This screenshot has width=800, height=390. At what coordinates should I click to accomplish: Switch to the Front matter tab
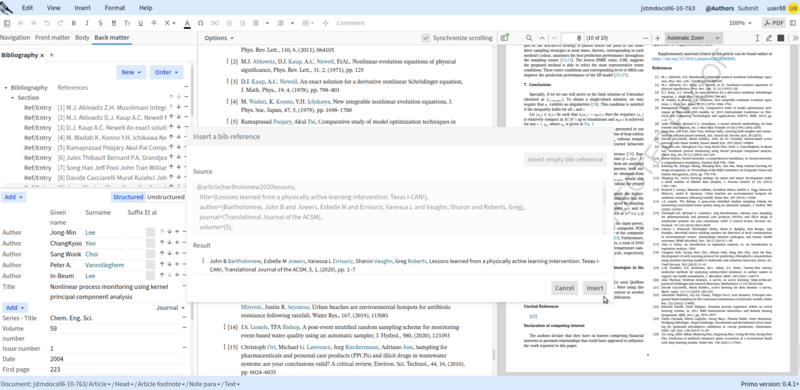coord(53,37)
